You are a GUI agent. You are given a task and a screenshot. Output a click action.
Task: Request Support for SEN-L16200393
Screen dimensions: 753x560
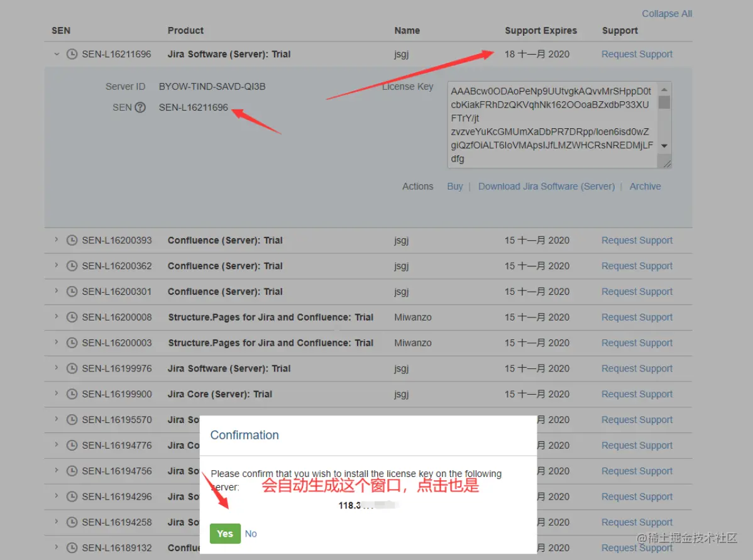(x=637, y=240)
